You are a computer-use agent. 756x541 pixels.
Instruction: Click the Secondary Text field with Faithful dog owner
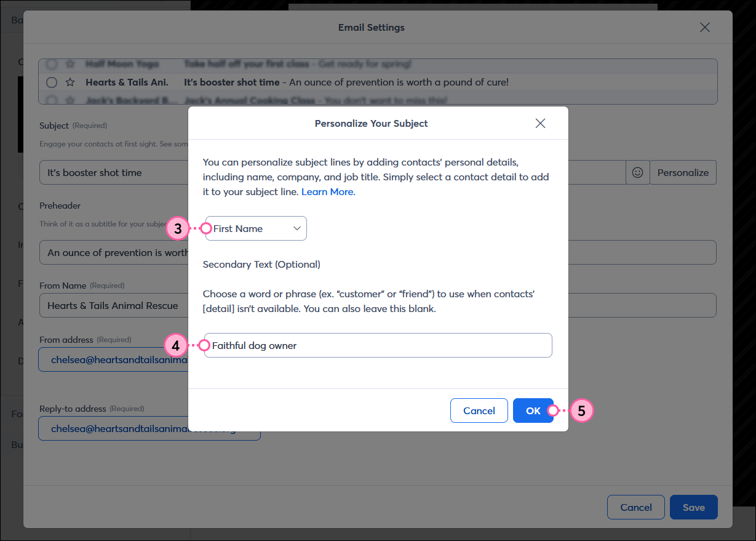coord(378,345)
